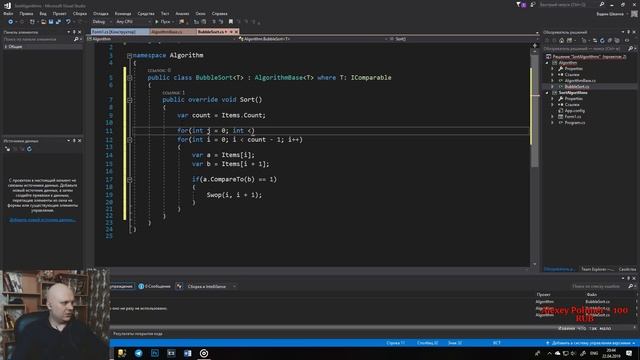Select Form1.cs in Solution Explorer

[573, 117]
